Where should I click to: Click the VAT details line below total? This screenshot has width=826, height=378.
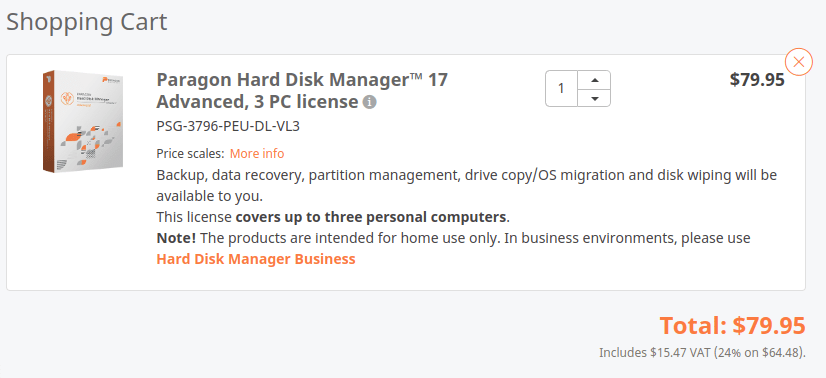click(702, 352)
